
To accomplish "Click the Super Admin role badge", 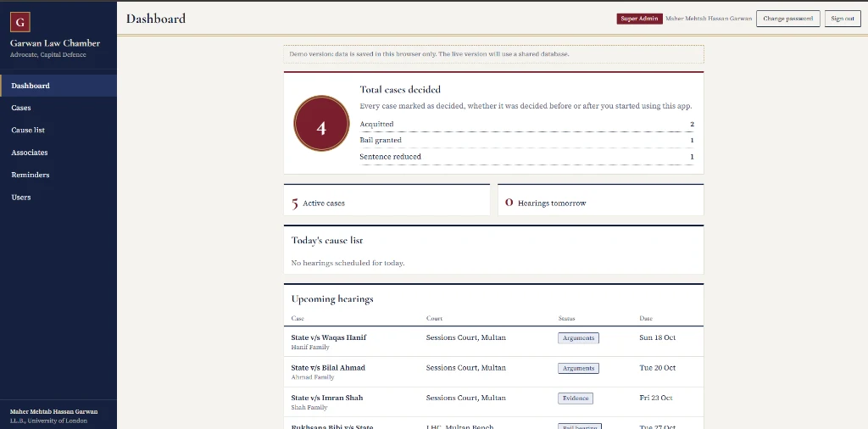I will click(x=639, y=19).
